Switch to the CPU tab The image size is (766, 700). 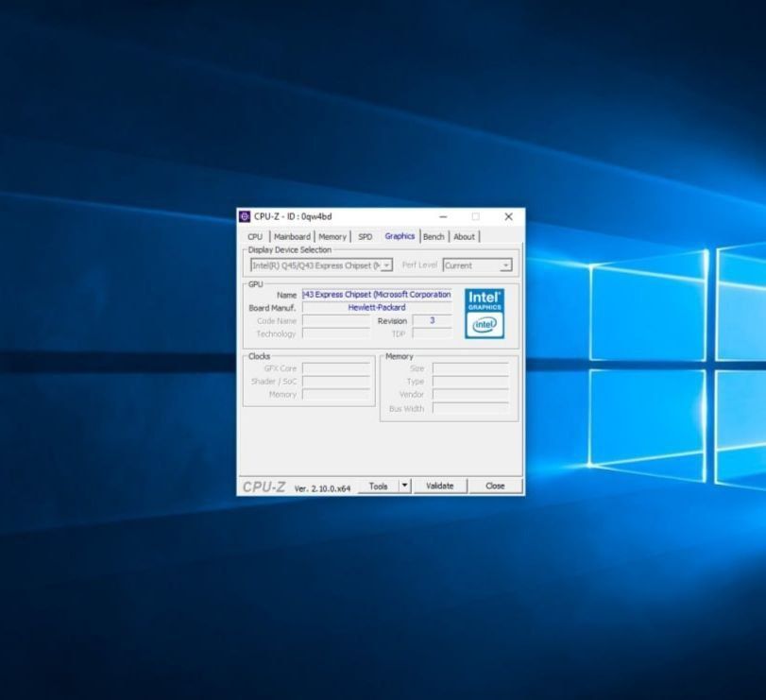(255, 236)
